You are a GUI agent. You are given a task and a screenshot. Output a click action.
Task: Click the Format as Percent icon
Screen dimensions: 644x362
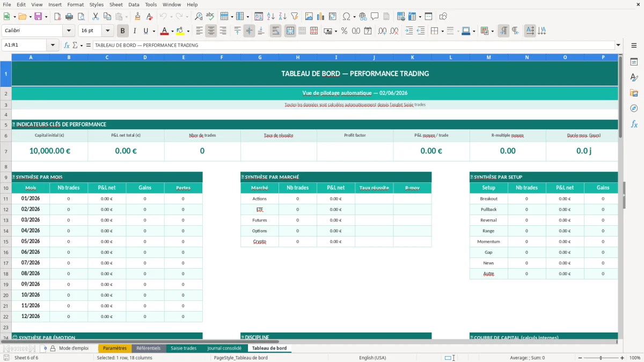[344, 31]
